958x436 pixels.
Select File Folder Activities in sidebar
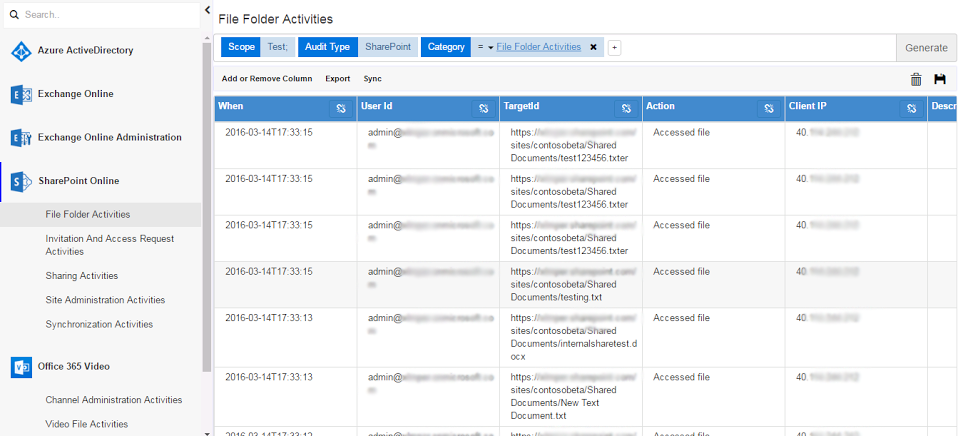100,215
